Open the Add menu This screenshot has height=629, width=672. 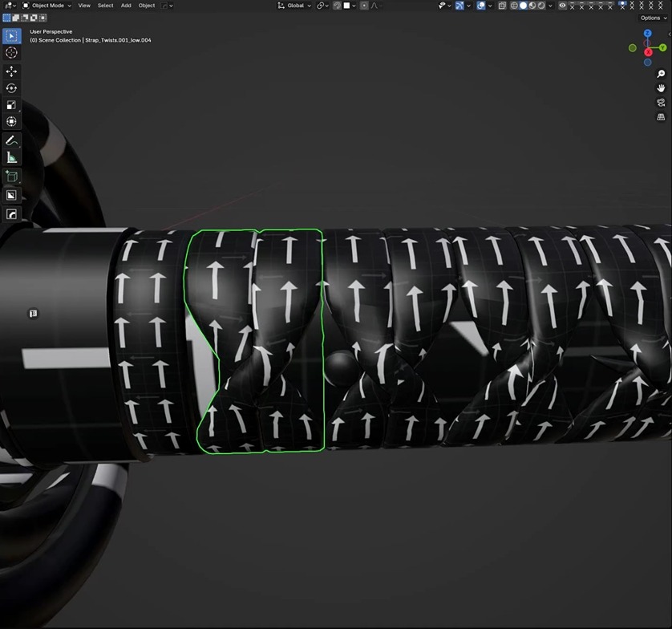[126, 6]
